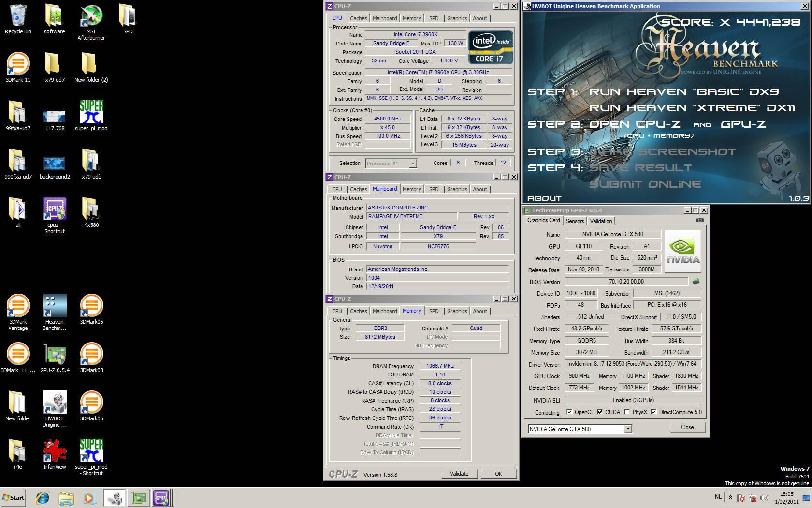Image resolution: width=812 pixels, height=508 pixels.
Task: Launch MSI Afterburner shortcut
Action: point(91,22)
